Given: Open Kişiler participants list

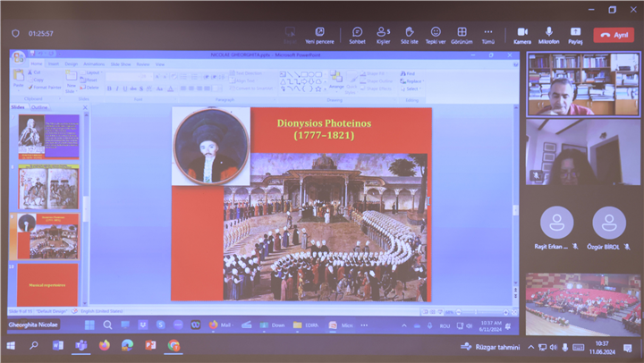Looking at the screenshot, I should (x=383, y=35).
